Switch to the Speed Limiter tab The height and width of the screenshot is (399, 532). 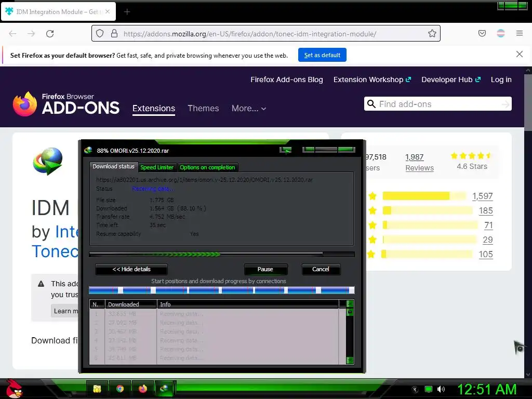point(157,167)
